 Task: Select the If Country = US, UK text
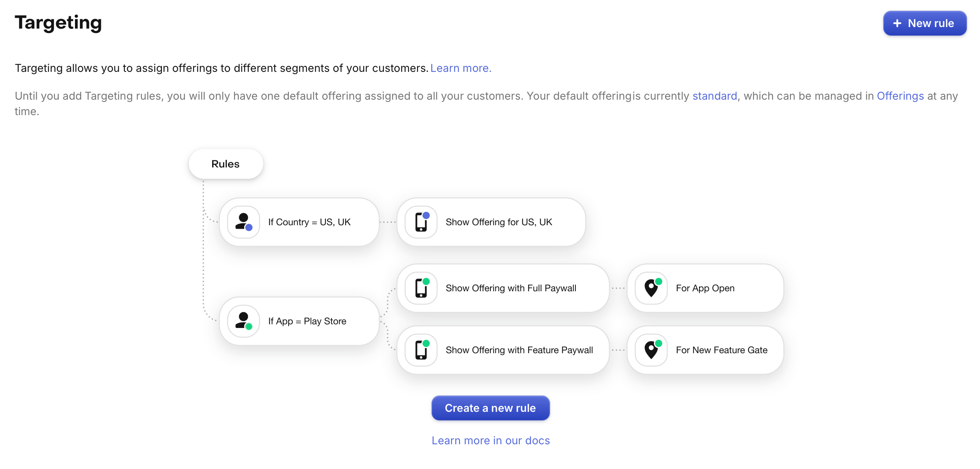pyautogui.click(x=309, y=222)
